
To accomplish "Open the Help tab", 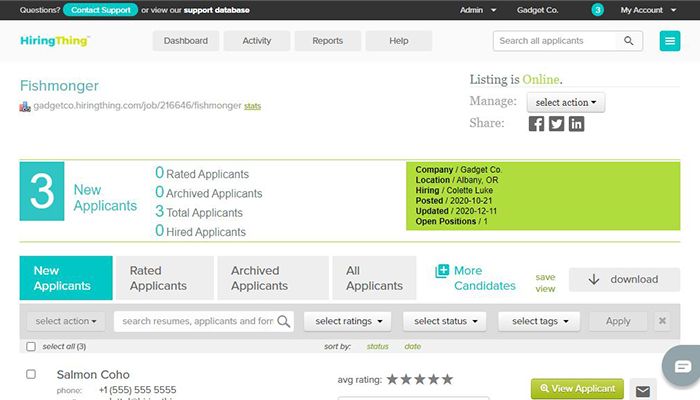I will point(399,41).
